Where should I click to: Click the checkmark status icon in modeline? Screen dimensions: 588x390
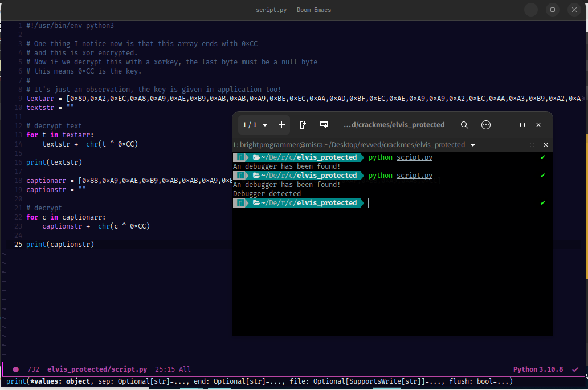(x=575, y=369)
